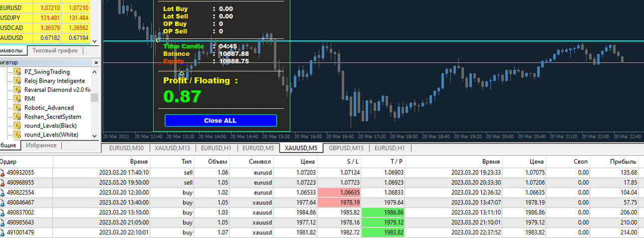Click the Reversal Diamond v2.0 indicator icon
Image resolution: width=644 pixels, height=238 pixels.
17,90
